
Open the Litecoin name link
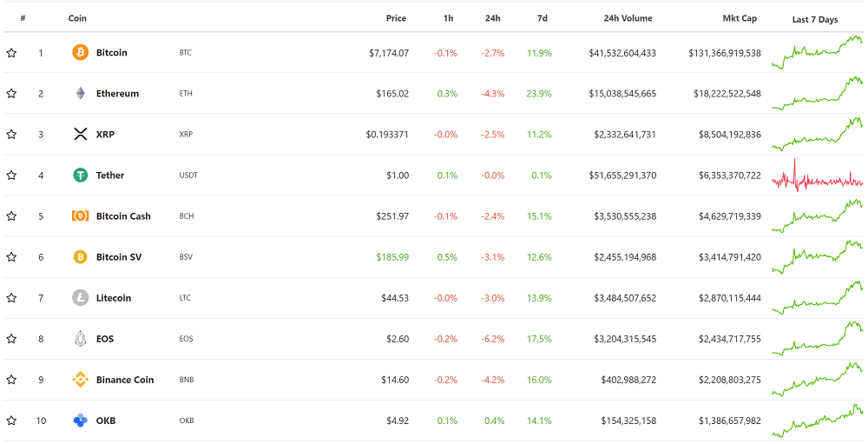[x=114, y=298]
